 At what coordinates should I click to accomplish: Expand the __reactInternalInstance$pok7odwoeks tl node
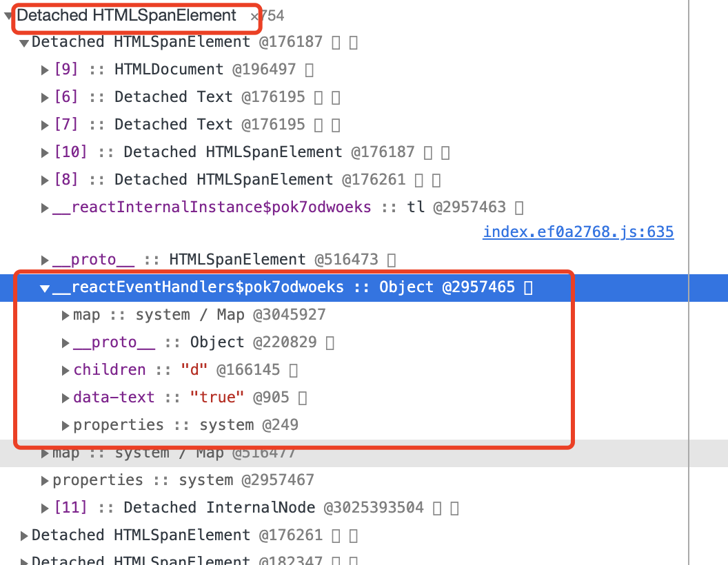click(44, 207)
